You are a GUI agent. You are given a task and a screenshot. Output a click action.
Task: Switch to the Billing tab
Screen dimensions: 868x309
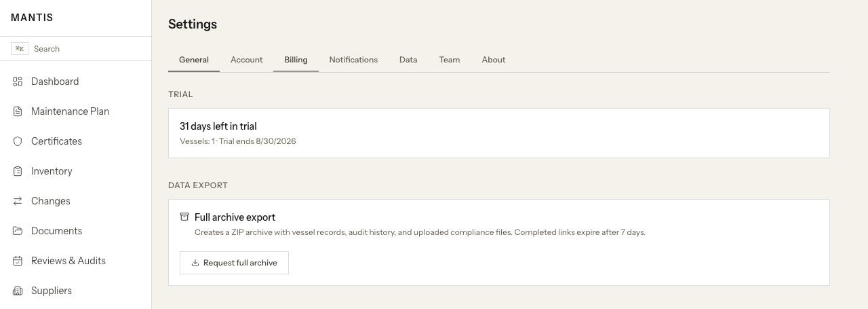click(x=296, y=60)
